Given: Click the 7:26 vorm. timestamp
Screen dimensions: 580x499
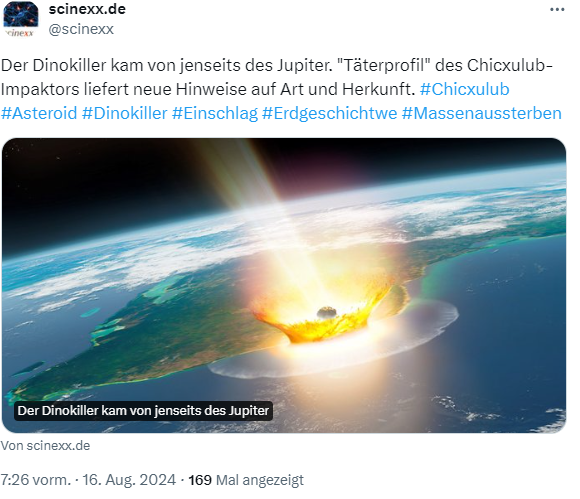Looking at the screenshot, I should pos(36,480).
